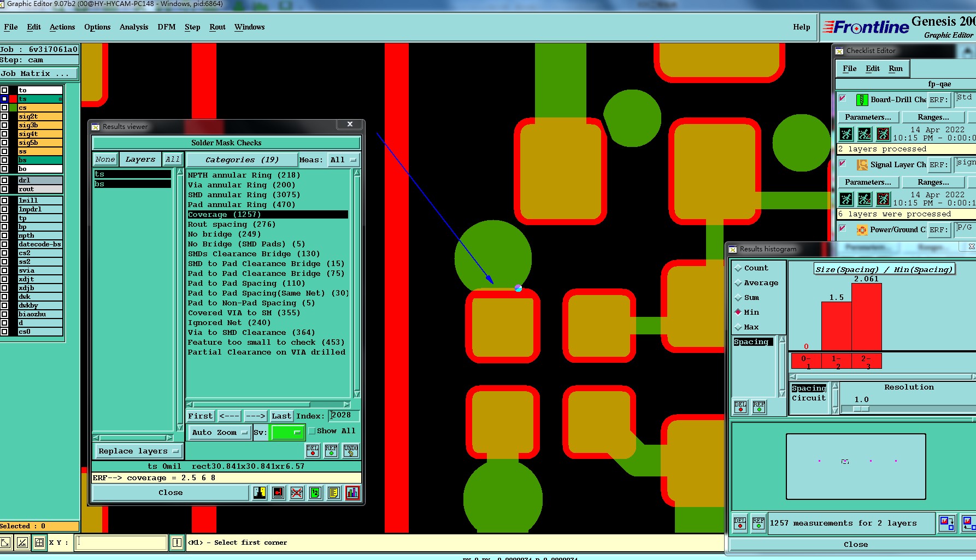
Task: Open DFM menu
Action: tap(167, 27)
